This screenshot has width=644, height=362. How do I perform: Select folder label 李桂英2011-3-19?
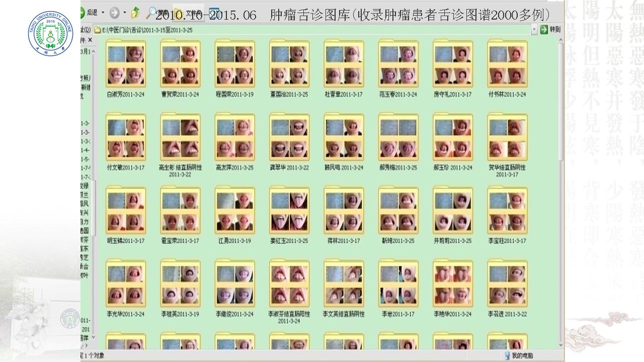(180, 314)
